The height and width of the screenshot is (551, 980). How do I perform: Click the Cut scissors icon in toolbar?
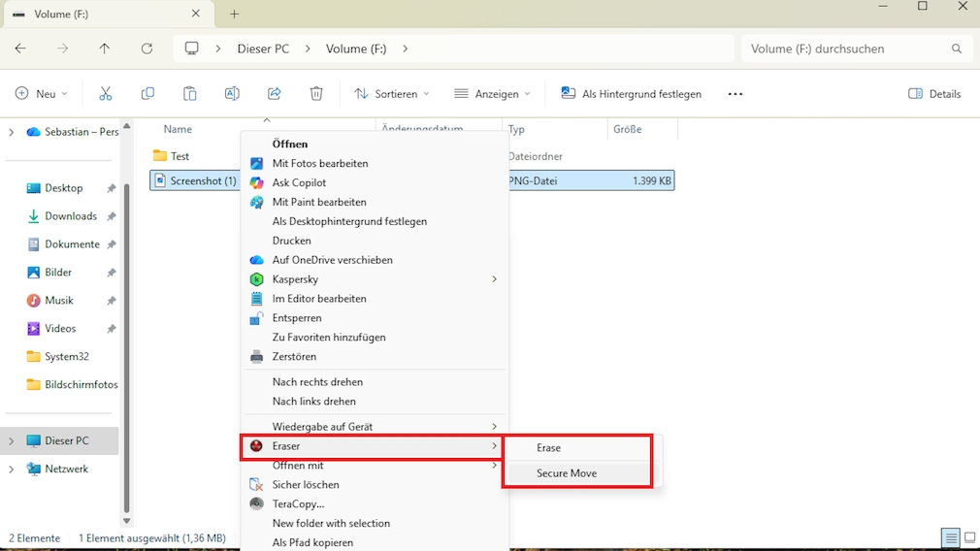[x=106, y=94]
